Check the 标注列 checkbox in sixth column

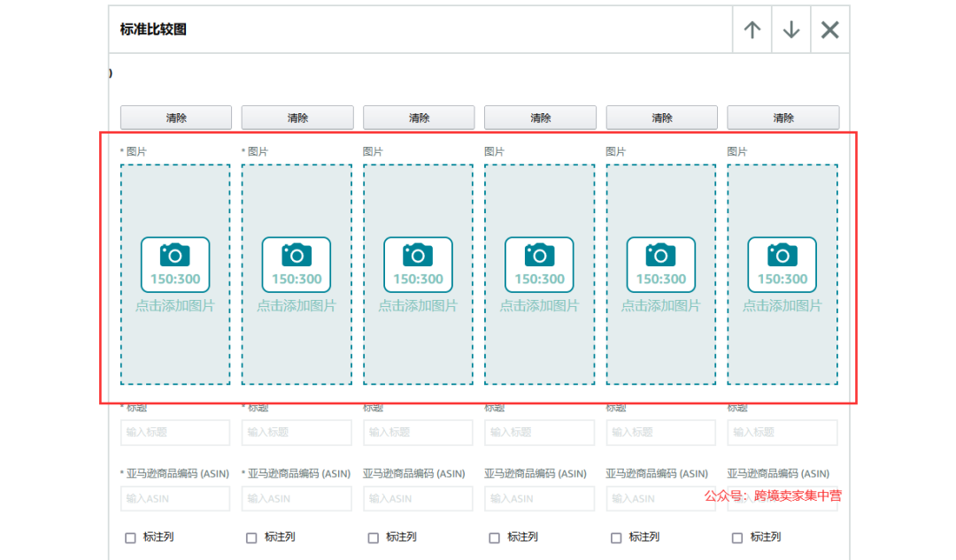pyautogui.click(x=737, y=537)
